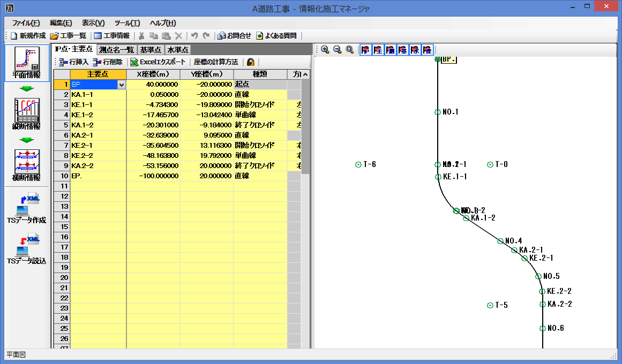Select the KA.1-1 main point cell
The width and height of the screenshot is (622, 364).
[98, 94]
